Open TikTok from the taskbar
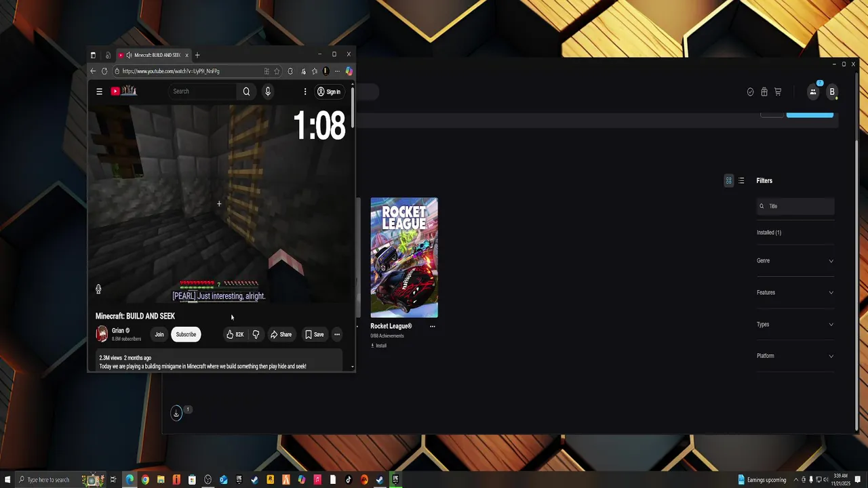 point(349,480)
